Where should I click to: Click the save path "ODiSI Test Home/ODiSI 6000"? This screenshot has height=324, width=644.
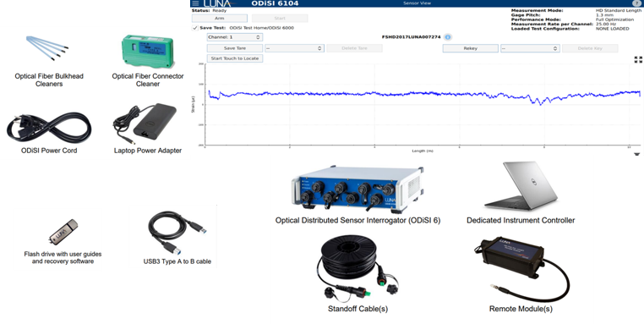pyautogui.click(x=262, y=28)
